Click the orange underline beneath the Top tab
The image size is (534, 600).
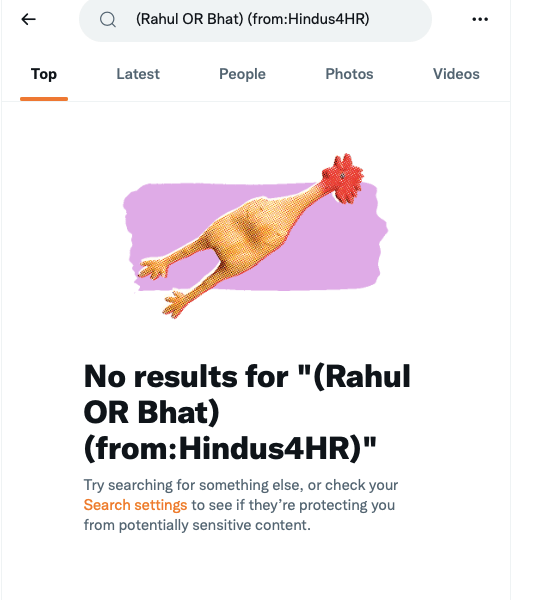44,99
